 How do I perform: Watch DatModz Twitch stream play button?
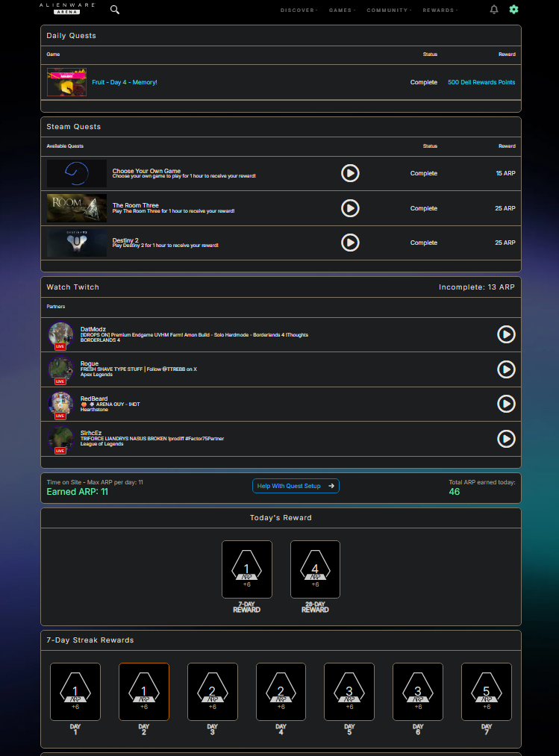point(506,334)
